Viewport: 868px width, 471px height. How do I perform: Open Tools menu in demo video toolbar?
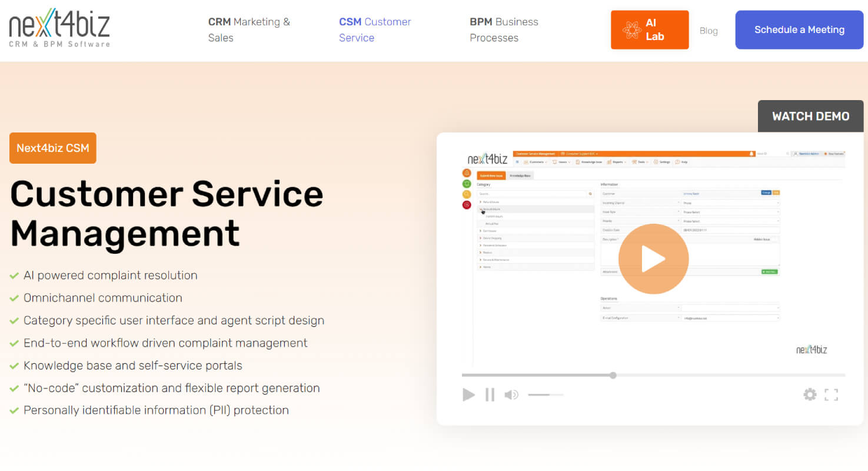tap(640, 162)
